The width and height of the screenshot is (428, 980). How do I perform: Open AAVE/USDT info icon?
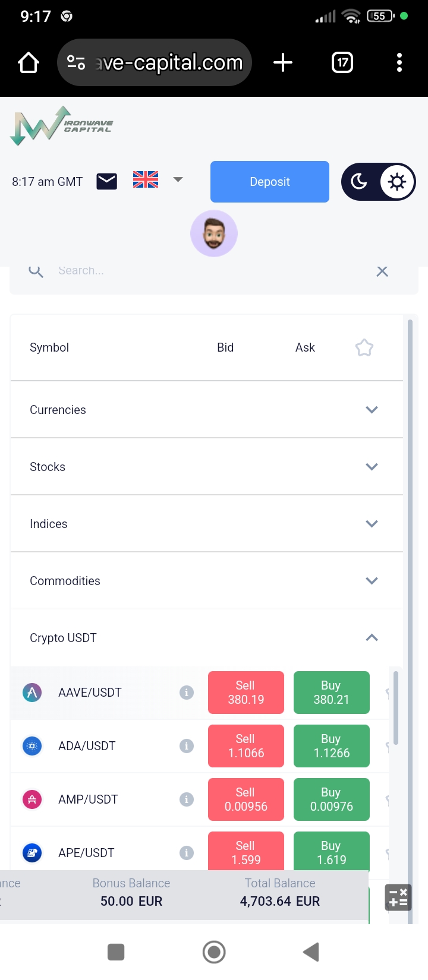187,693
